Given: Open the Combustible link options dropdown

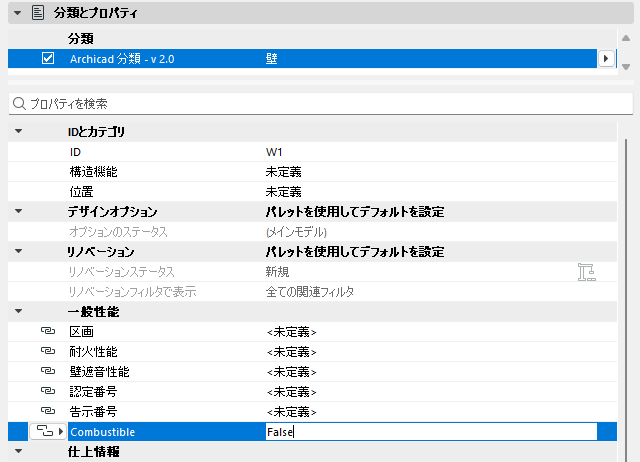Looking at the screenshot, I should tap(48, 431).
